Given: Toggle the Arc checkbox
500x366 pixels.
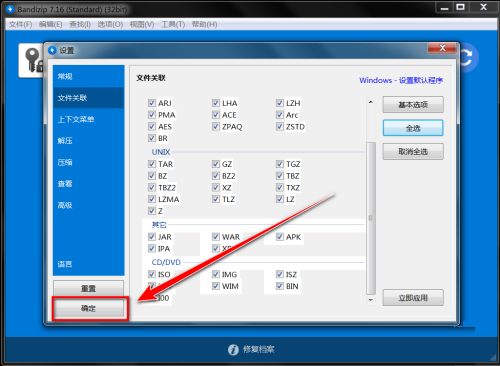Looking at the screenshot, I should [280, 115].
